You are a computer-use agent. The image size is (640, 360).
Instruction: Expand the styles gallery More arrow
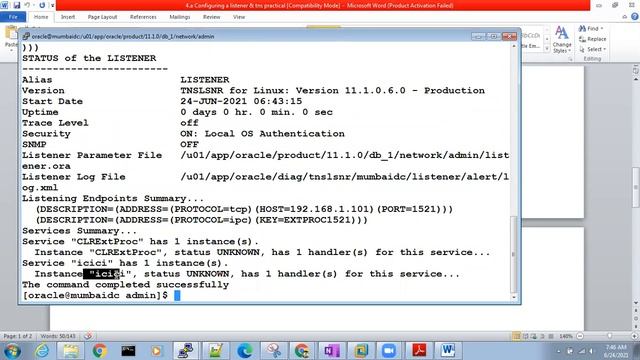(x=547, y=49)
